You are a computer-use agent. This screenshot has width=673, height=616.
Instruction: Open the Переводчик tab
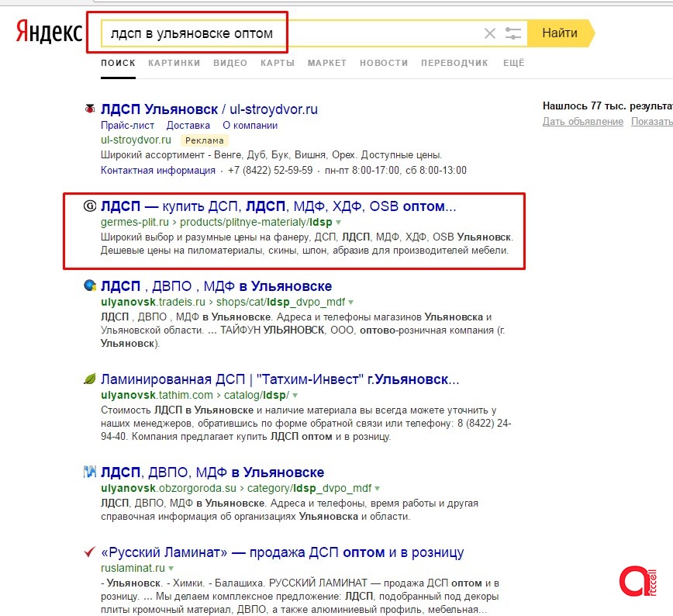point(454,63)
